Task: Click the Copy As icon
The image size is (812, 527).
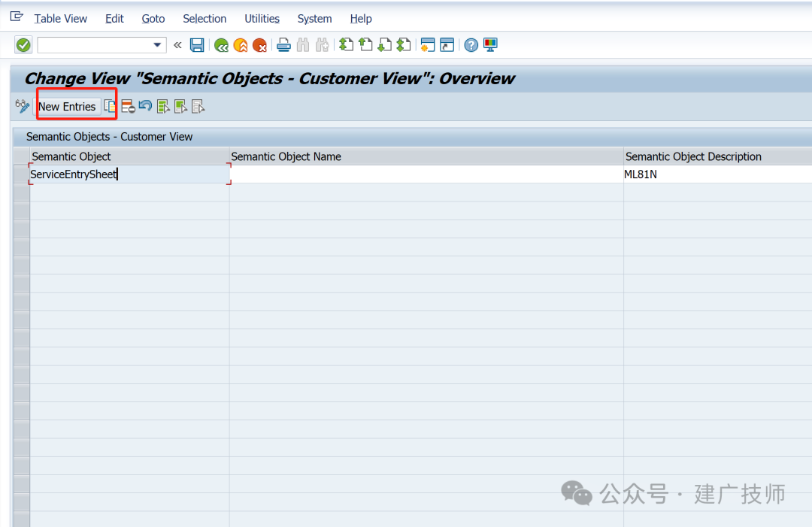Action: 110,106
